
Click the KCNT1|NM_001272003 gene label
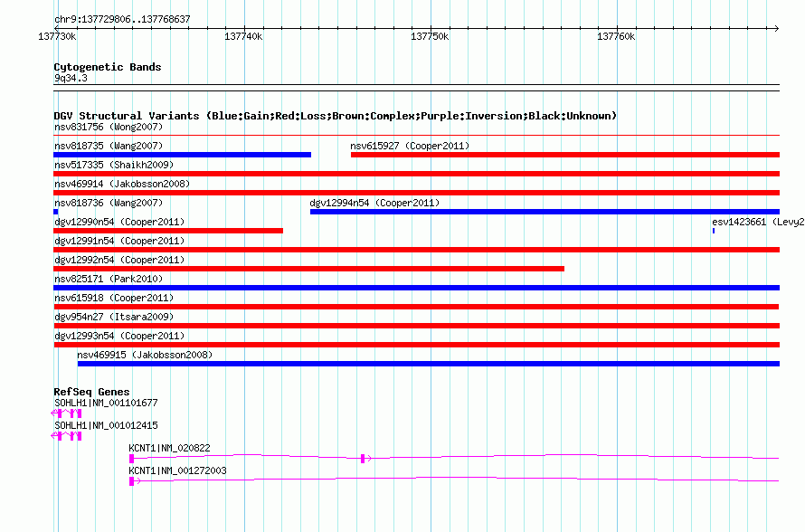click(177, 470)
